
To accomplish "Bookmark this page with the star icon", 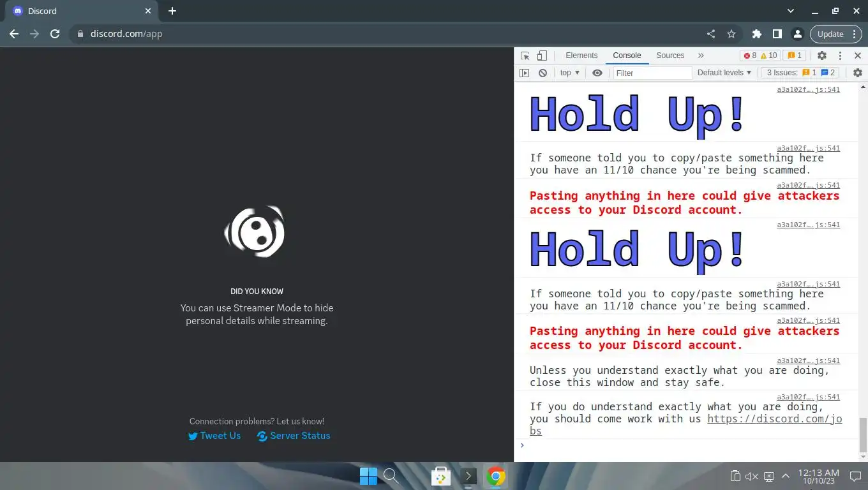I will pos(731,34).
